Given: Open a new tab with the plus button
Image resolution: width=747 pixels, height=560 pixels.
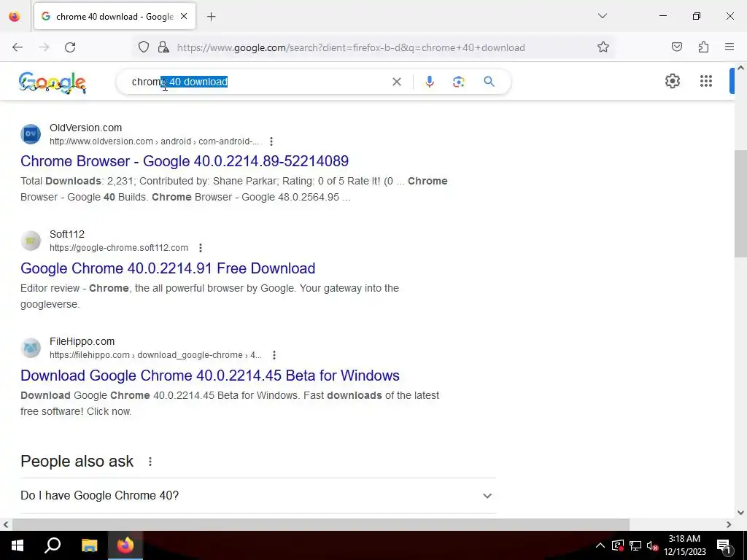Looking at the screenshot, I should [x=212, y=17].
